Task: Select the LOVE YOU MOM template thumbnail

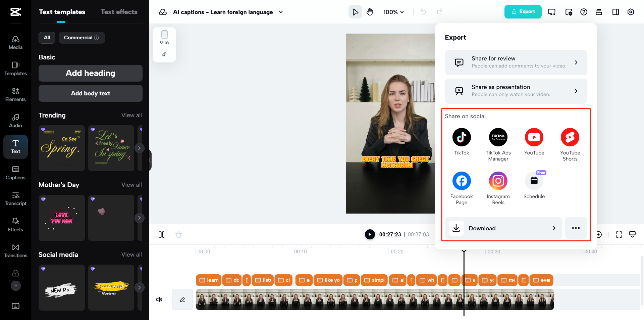Action: point(61,218)
